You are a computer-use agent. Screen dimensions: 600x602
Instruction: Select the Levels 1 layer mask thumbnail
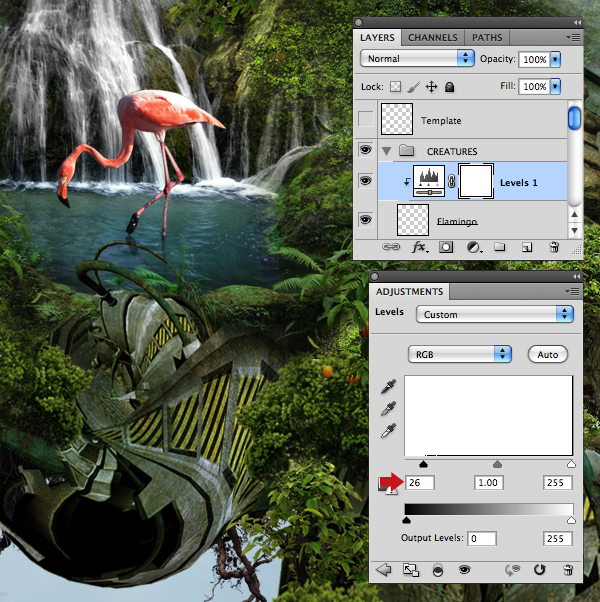tap(476, 181)
